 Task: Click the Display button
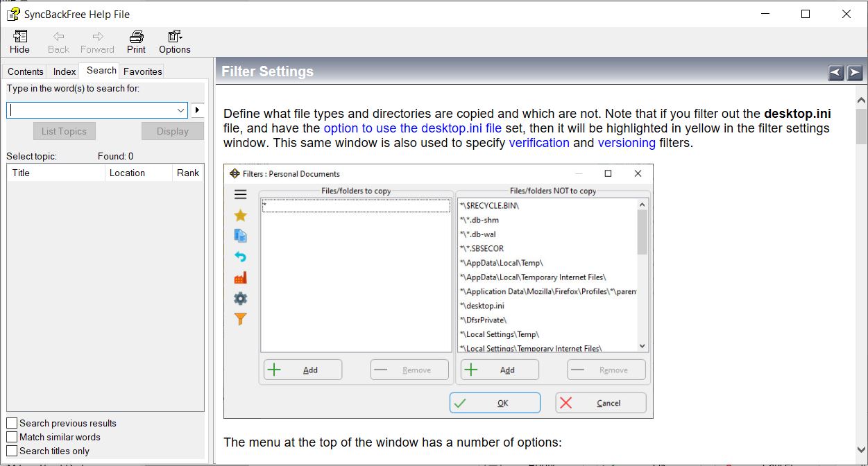173,131
